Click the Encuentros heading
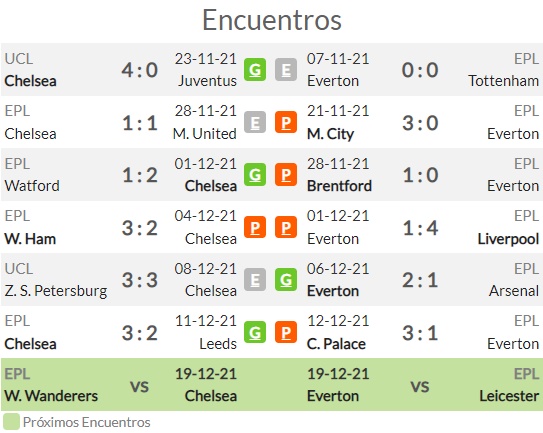This screenshot has height=433, width=543. (272, 20)
